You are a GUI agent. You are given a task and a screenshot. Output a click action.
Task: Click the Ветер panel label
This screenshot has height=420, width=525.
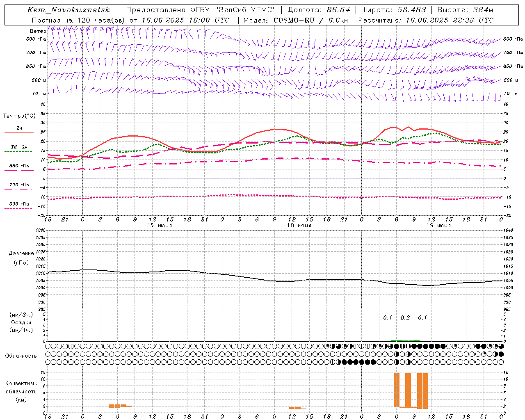coord(38,31)
